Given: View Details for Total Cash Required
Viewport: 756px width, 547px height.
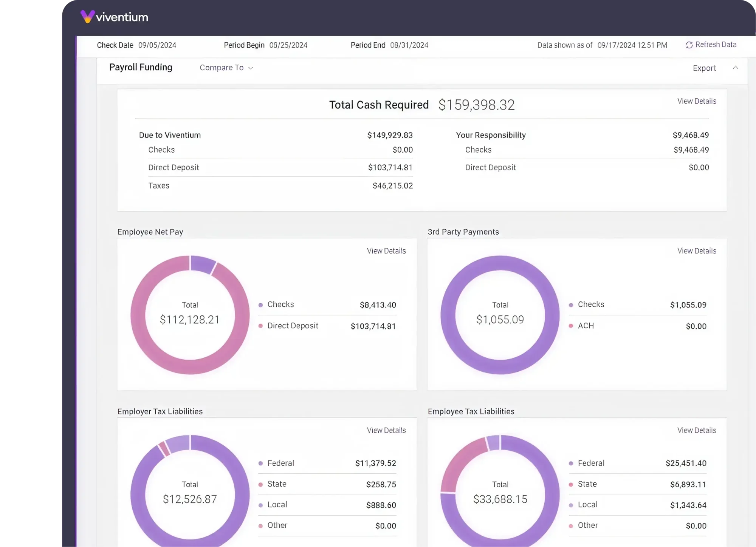Looking at the screenshot, I should [696, 101].
